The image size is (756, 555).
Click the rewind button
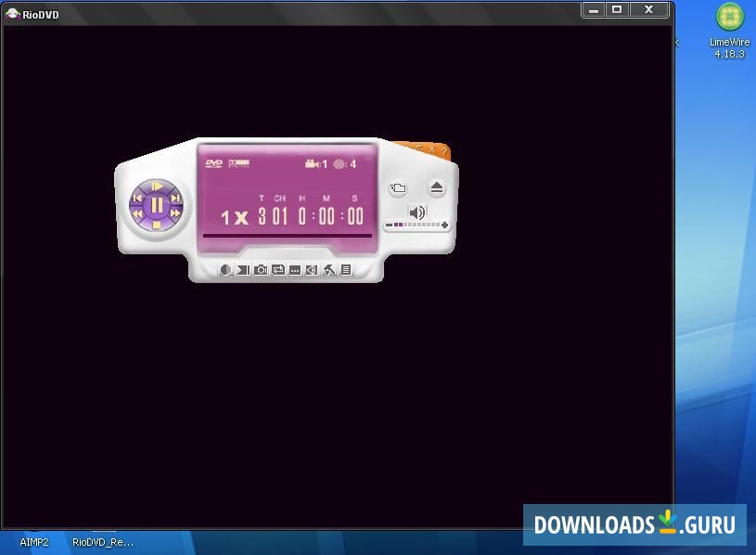(138, 213)
